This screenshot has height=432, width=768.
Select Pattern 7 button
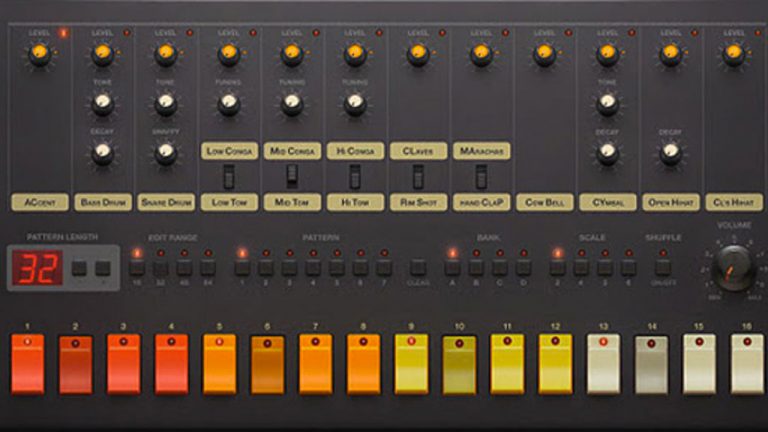tap(384, 268)
